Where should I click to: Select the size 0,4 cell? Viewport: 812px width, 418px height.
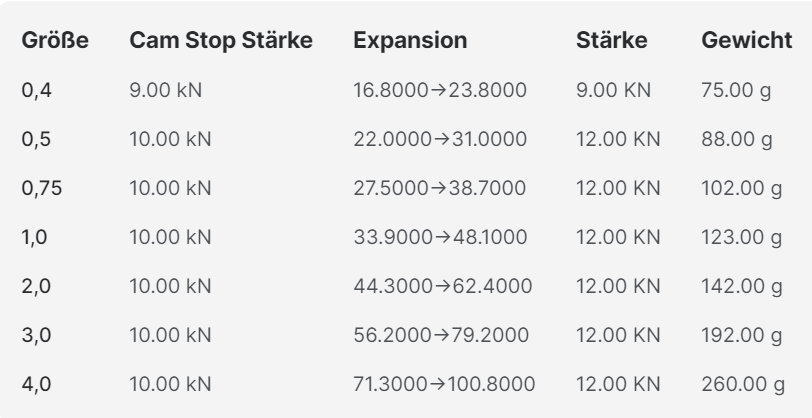(x=37, y=89)
